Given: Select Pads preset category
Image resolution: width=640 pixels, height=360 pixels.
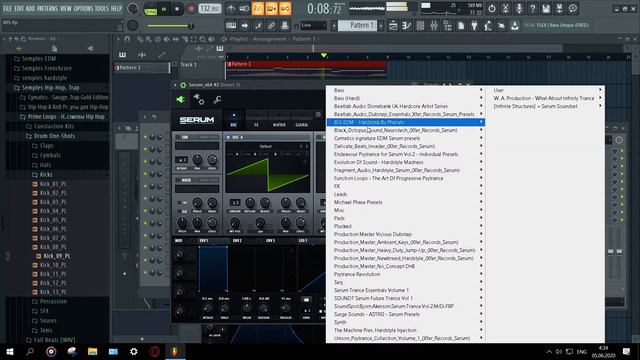Looking at the screenshot, I should tap(405, 218).
